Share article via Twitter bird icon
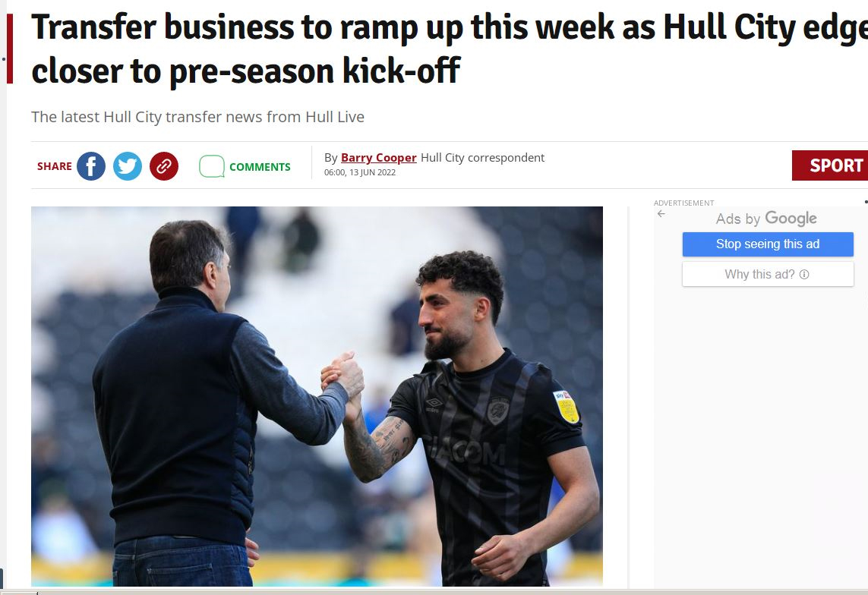 128,166
